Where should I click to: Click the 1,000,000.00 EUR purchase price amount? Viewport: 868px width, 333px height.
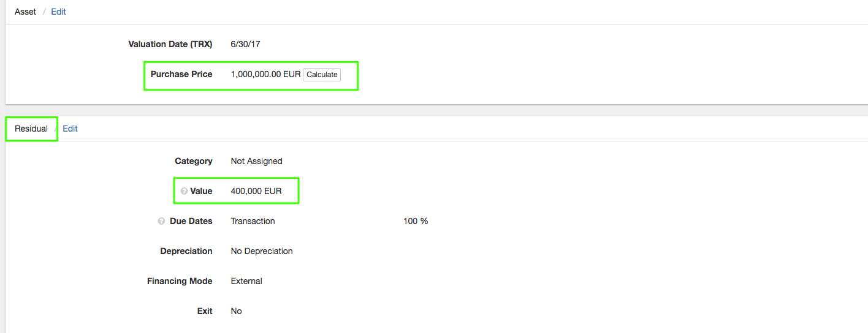coord(265,74)
